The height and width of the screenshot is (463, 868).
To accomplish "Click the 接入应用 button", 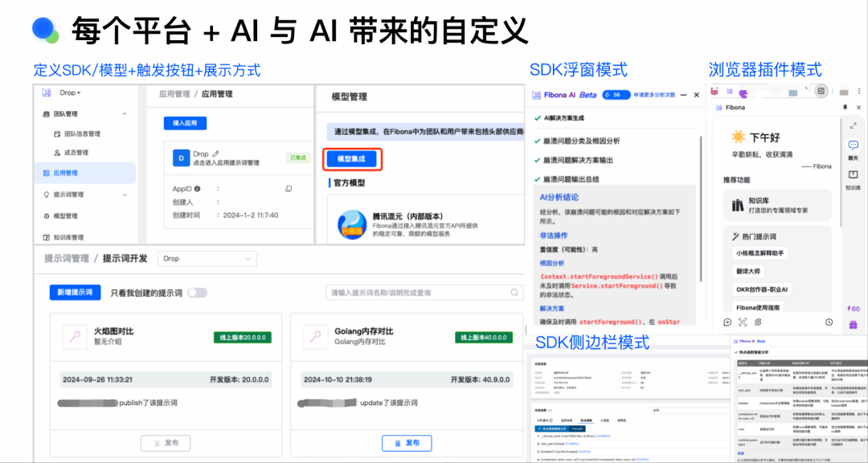I will click(x=185, y=123).
